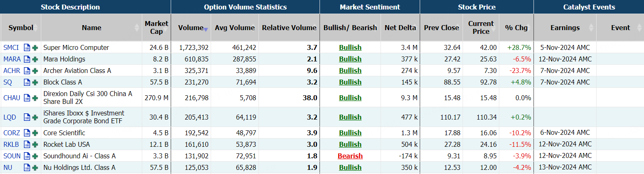Click the red Bearish link for SOUN

coord(350,156)
